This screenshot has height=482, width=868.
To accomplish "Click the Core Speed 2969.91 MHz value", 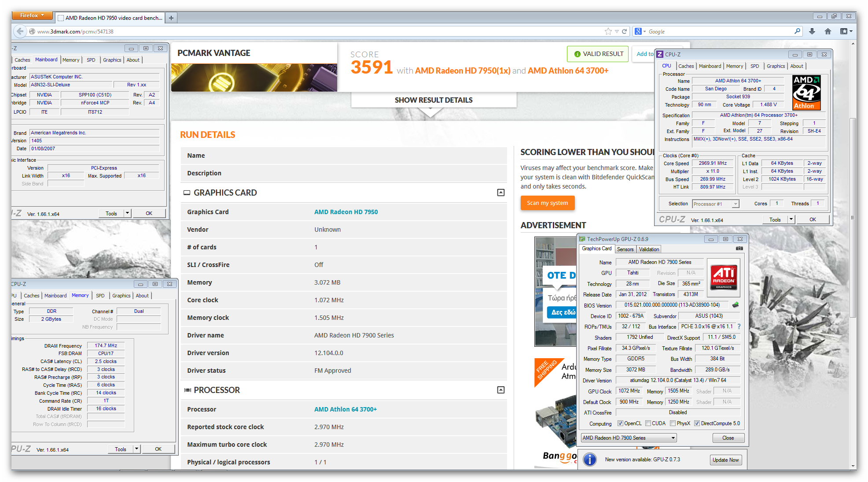I will [x=713, y=163].
